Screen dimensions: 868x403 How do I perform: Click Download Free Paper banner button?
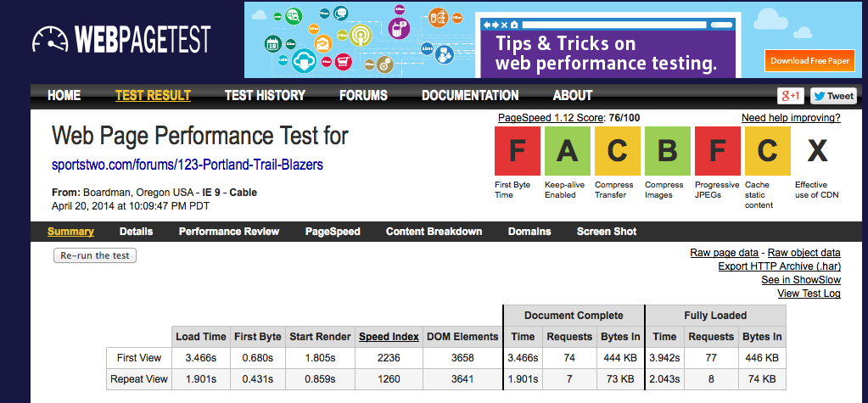809,61
